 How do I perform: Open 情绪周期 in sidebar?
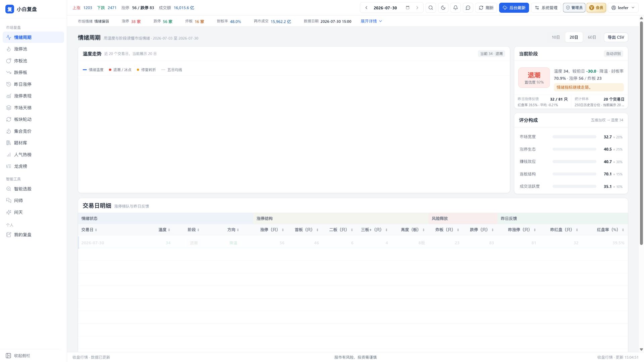coord(33,37)
